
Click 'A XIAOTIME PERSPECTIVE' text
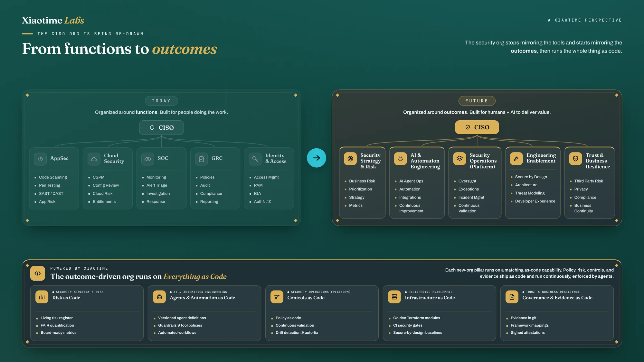click(585, 20)
